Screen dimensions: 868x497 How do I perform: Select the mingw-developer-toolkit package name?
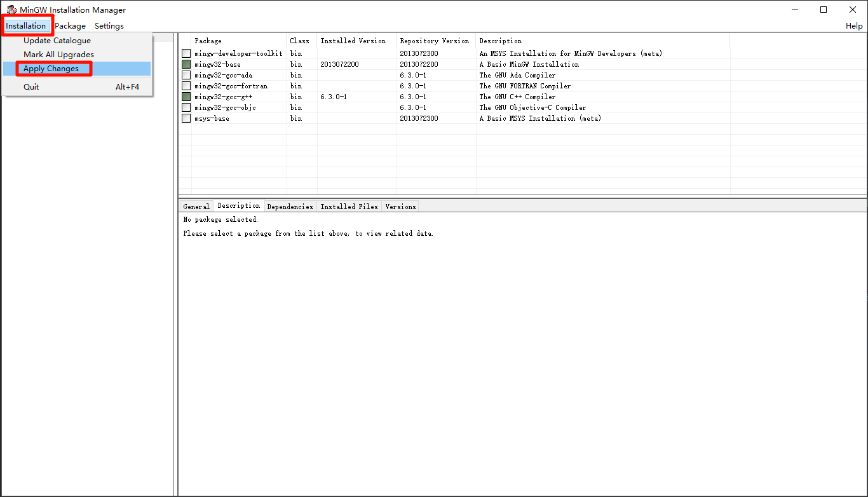click(x=238, y=53)
